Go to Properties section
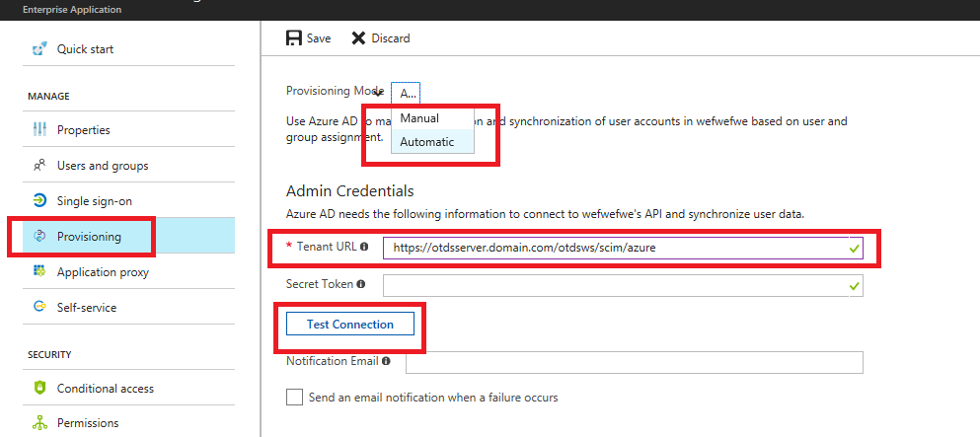 click(128, 130)
